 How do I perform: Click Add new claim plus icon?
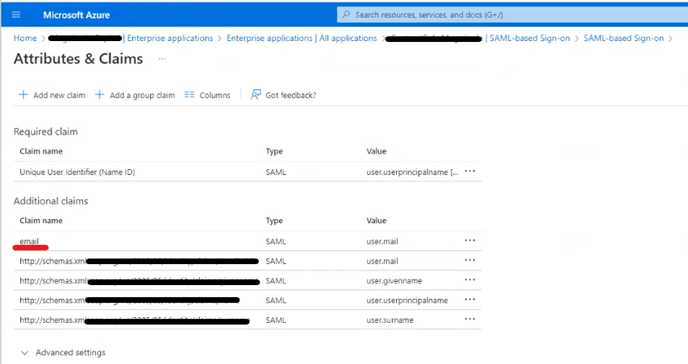click(x=23, y=95)
